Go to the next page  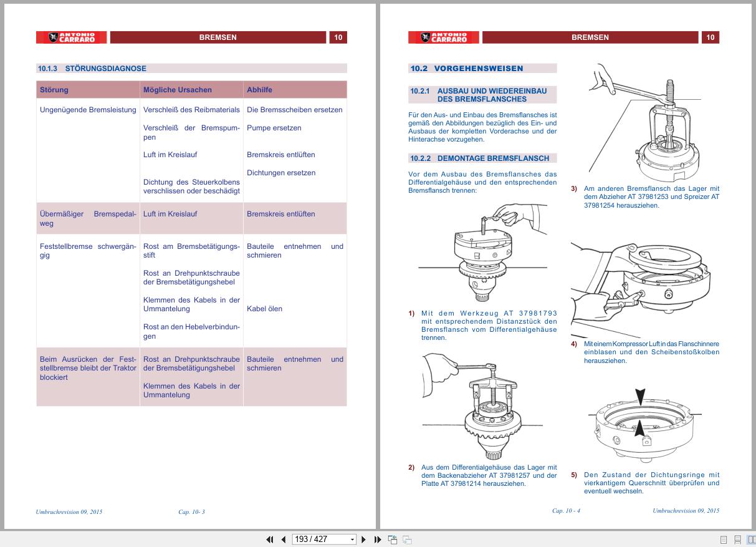(364, 540)
